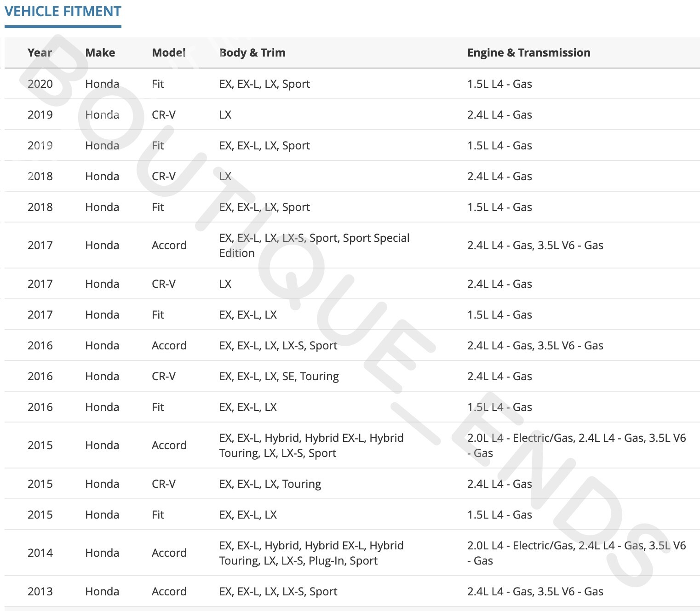The width and height of the screenshot is (700, 611).
Task: Click Accord in the 2015 row
Action: pyautogui.click(x=169, y=445)
